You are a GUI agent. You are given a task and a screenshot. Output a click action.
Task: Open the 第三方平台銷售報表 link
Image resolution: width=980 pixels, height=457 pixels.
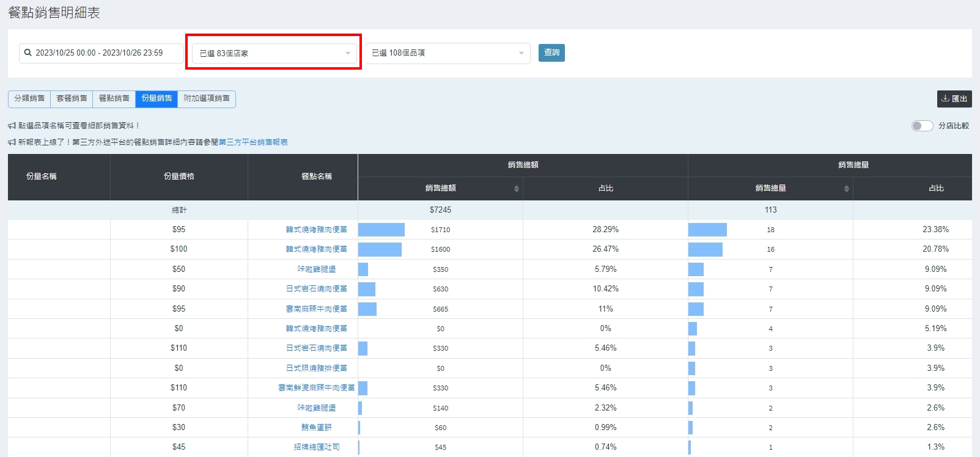point(253,142)
